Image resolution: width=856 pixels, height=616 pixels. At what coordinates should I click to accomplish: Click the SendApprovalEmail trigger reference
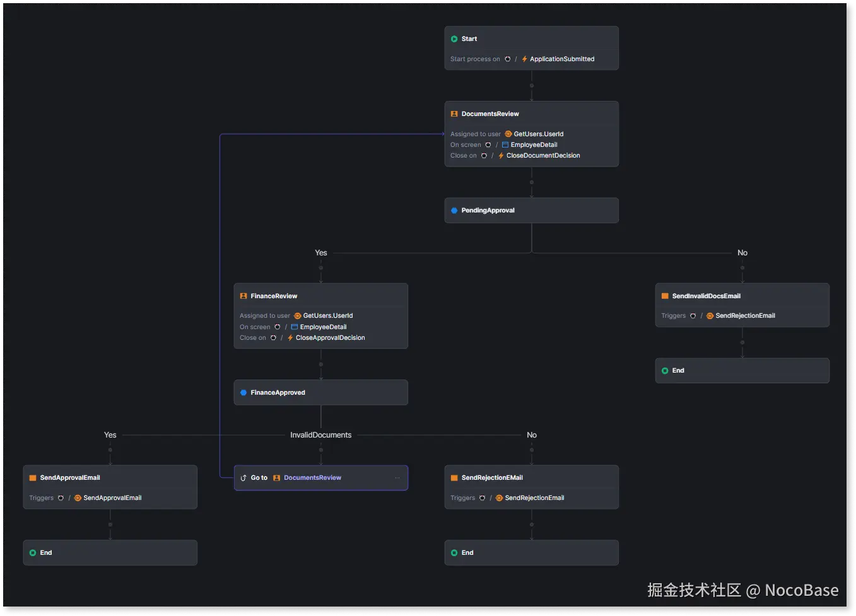pos(112,497)
